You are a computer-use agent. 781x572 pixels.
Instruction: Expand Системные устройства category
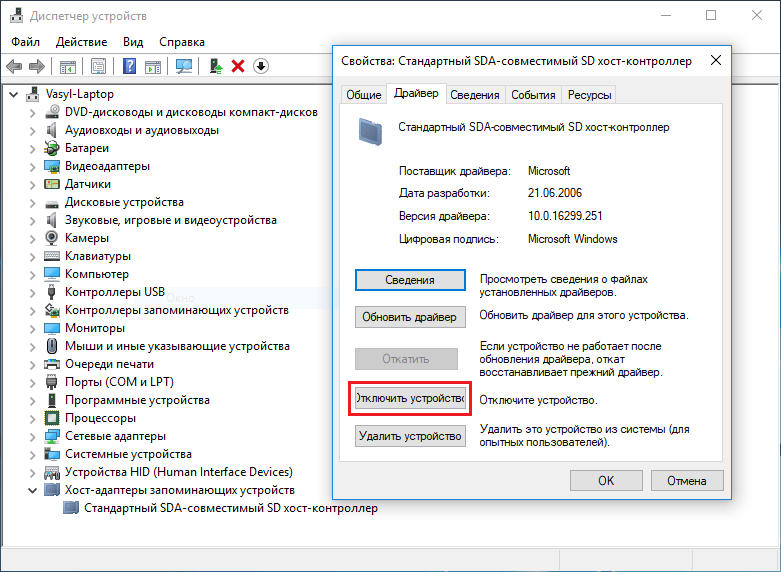pyautogui.click(x=32, y=454)
